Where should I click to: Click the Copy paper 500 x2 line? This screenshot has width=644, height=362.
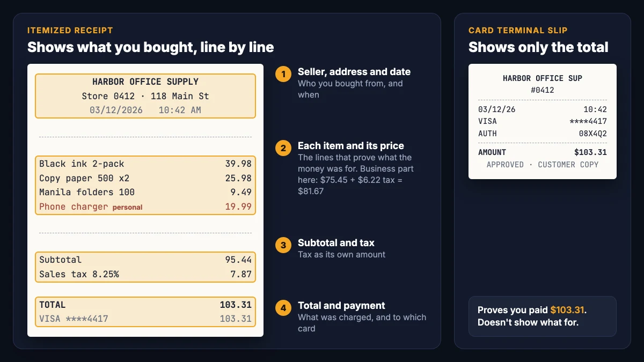(x=145, y=178)
